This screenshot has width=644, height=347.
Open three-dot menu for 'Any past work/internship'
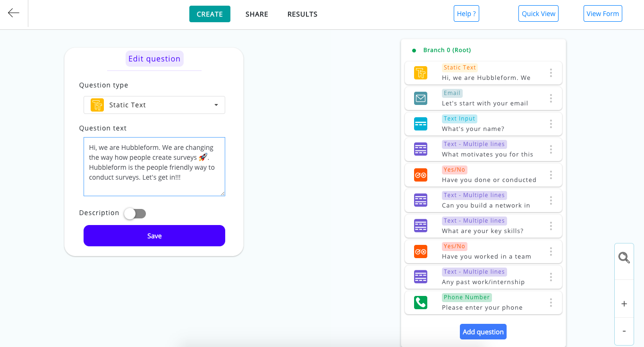pyautogui.click(x=551, y=277)
